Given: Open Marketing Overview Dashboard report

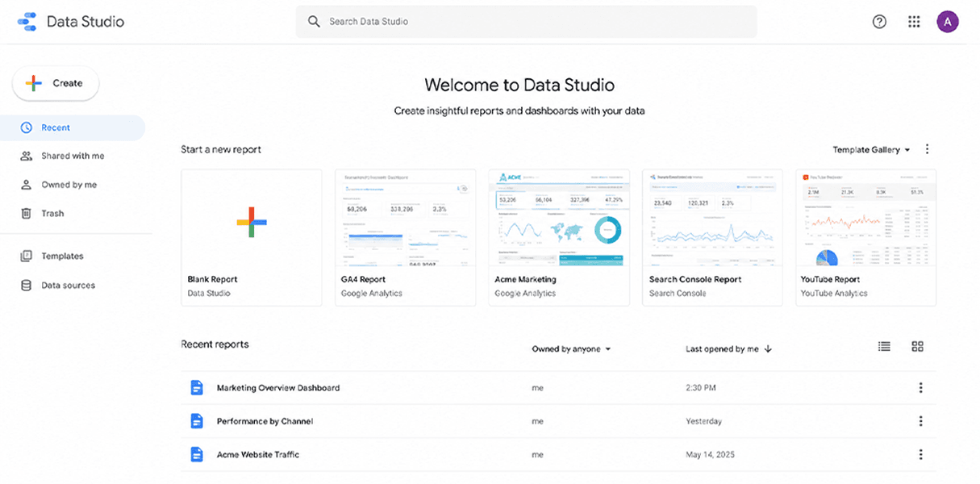Looking at the screenshot, I should click(278, 388).
